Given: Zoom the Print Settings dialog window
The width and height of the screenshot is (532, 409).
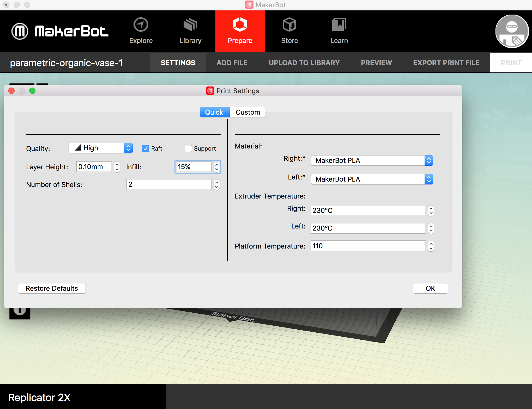Looking at the screenshot, I should coord(32,91).
